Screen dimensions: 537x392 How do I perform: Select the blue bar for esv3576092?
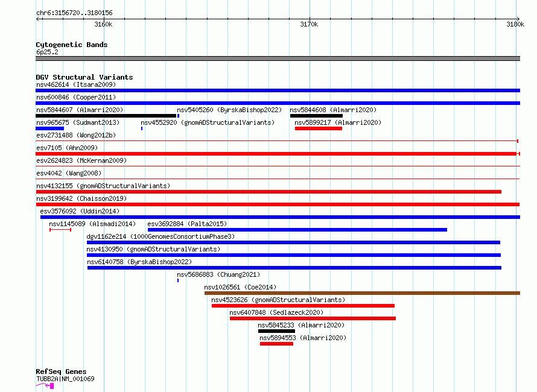280,217
